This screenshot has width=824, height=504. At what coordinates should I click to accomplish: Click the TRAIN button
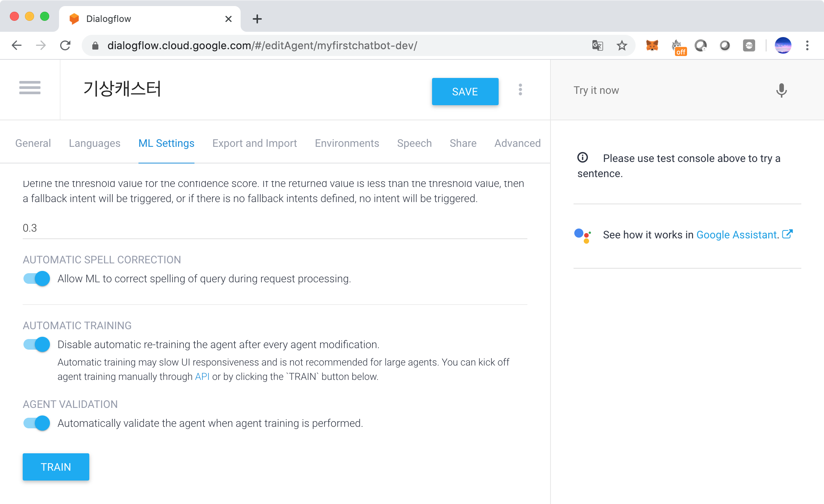point(56,467)
